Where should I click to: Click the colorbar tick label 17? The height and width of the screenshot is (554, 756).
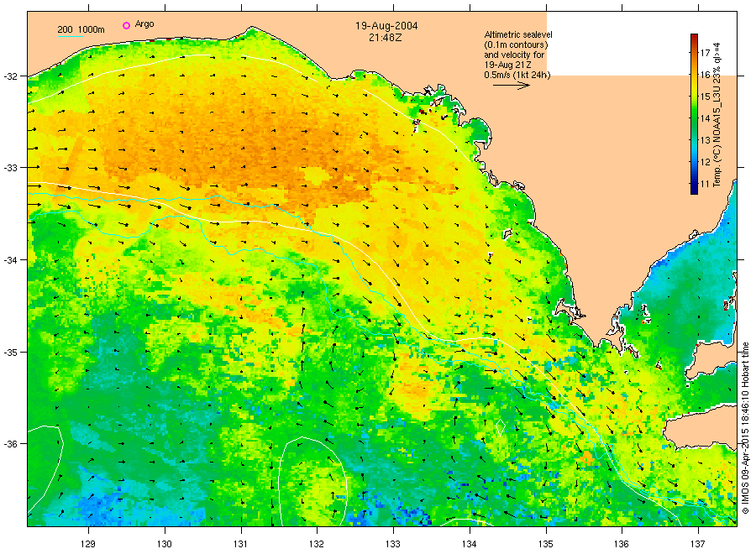point(705,53)
